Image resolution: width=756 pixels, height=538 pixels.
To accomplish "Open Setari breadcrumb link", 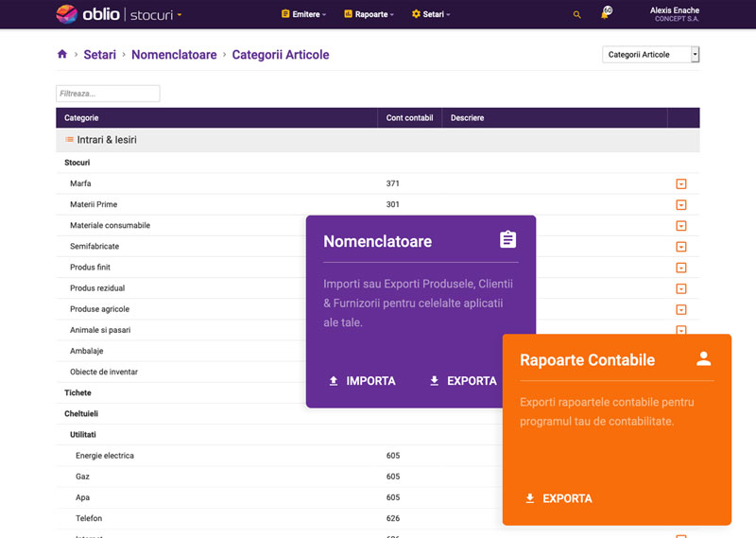I will coord(100,55).
